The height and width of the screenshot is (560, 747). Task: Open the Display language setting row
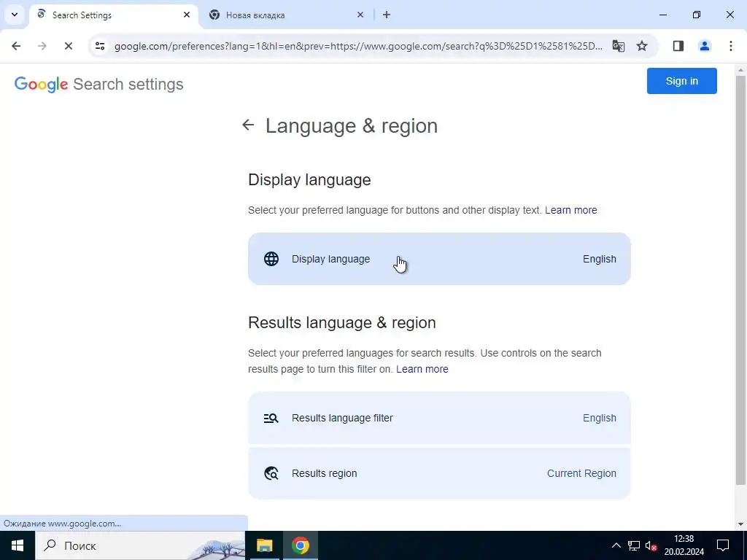(439, 259)
